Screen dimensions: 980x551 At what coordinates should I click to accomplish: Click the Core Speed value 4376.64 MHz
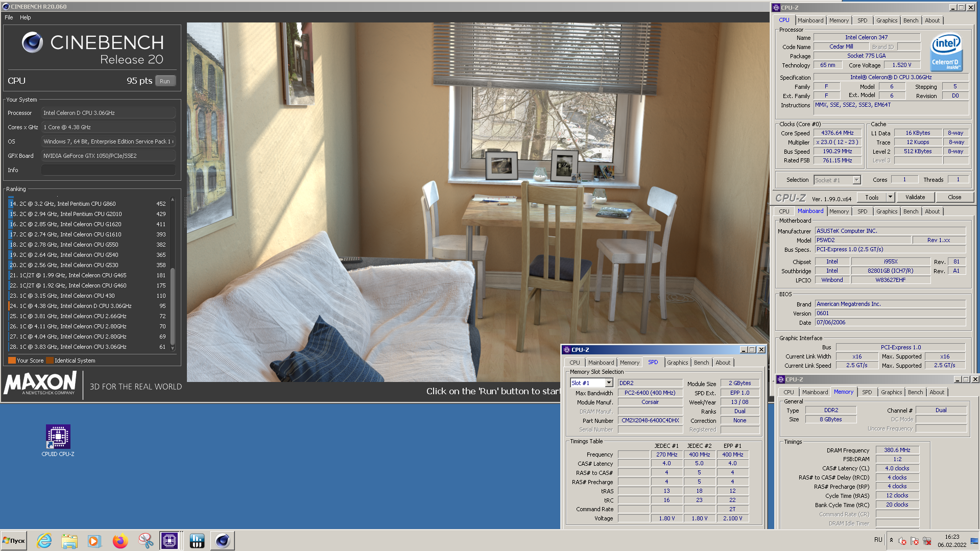coord(838,133)
